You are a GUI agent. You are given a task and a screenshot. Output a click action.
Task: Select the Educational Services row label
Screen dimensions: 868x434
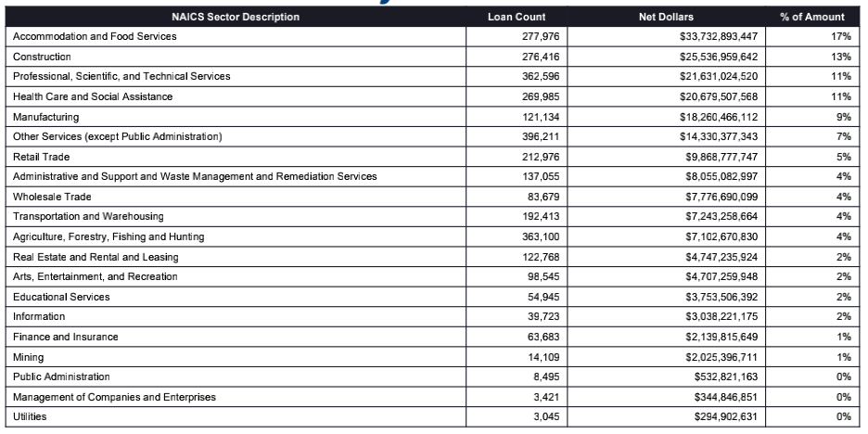[61, 297]
